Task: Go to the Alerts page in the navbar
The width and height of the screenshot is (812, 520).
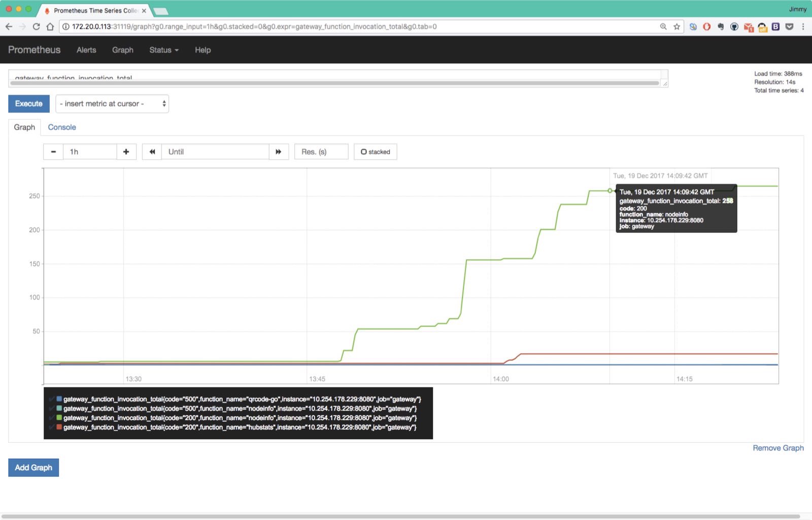Action: 86,50
